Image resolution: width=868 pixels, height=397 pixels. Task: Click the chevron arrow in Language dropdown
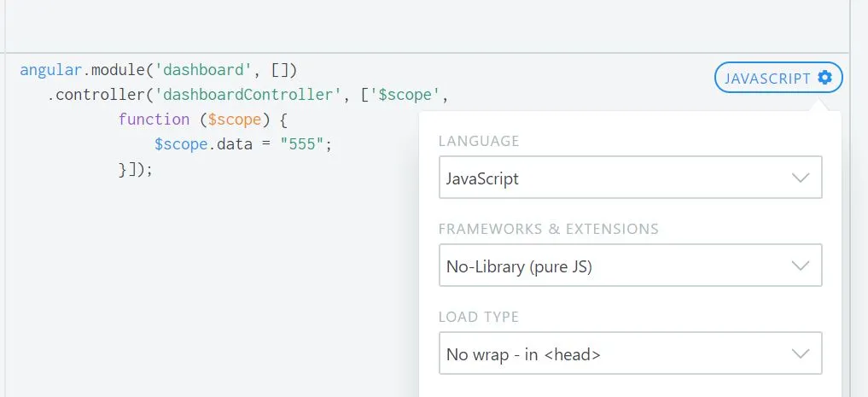pyautogui.click(x=801, y=178)
